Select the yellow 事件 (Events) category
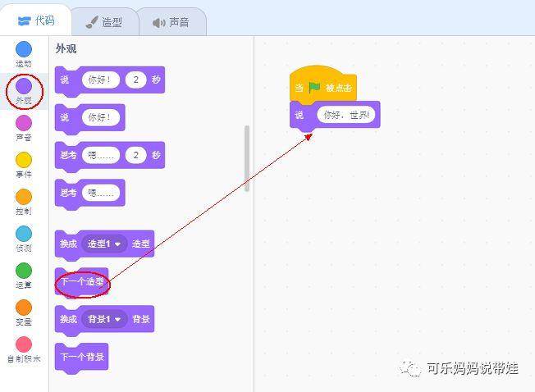The image size is (535, 392). point(24,165)
